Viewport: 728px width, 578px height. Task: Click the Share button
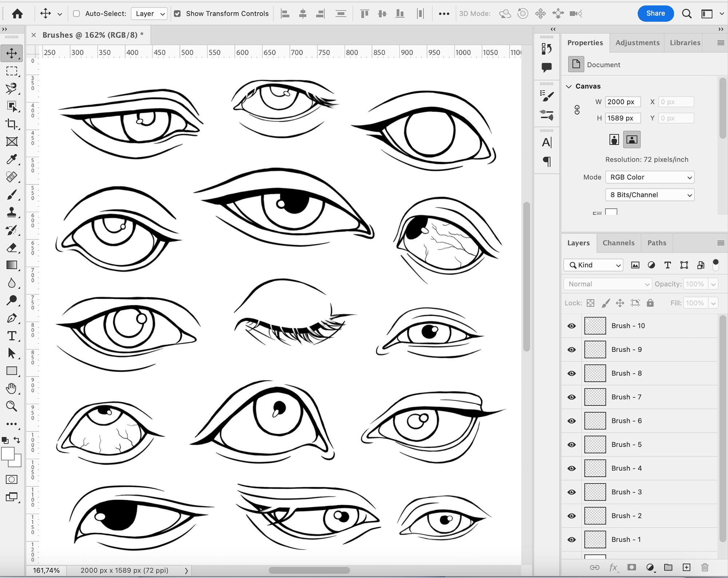pos(656,13)
